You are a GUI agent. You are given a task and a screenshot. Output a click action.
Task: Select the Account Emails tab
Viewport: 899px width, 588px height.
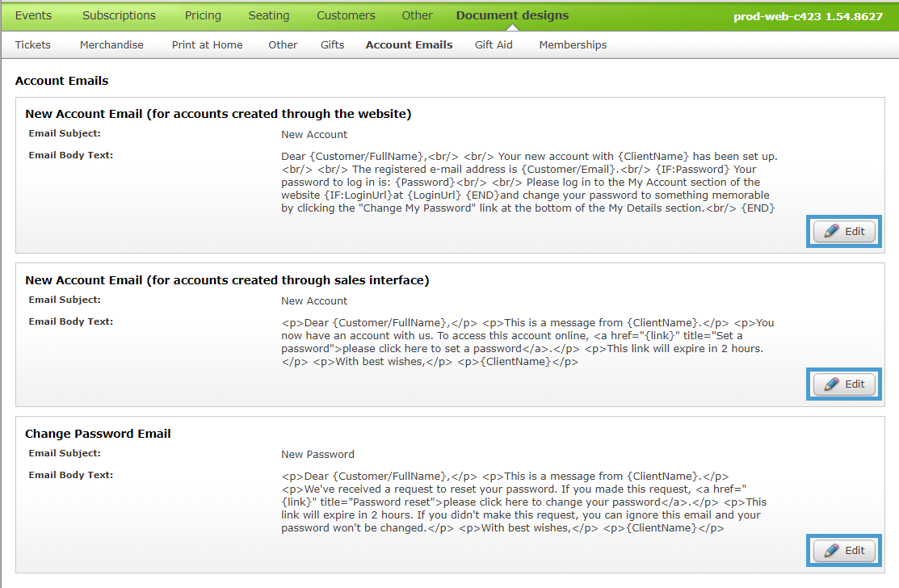click(x=410, y=44)
